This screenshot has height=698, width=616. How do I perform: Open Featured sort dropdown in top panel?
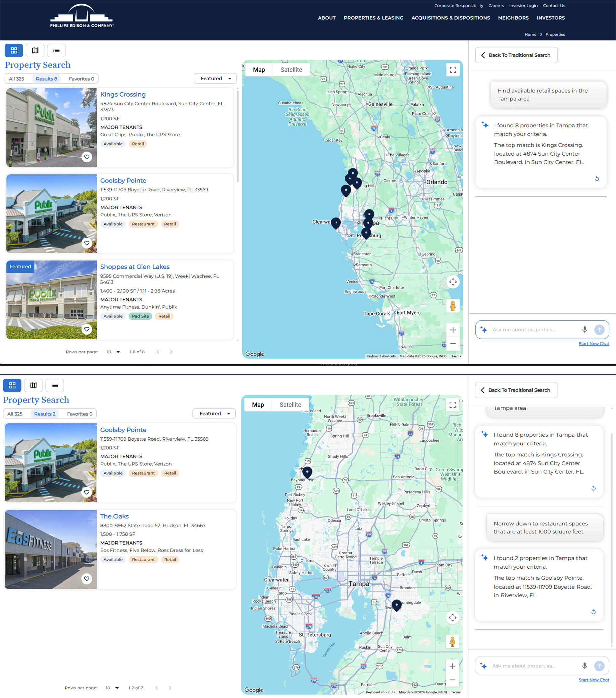point(215,79)
